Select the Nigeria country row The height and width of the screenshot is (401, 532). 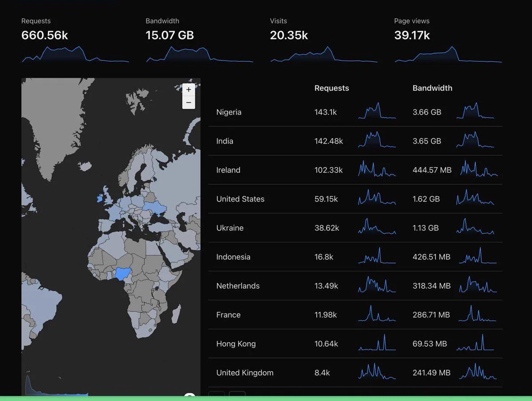coord(355,112)
